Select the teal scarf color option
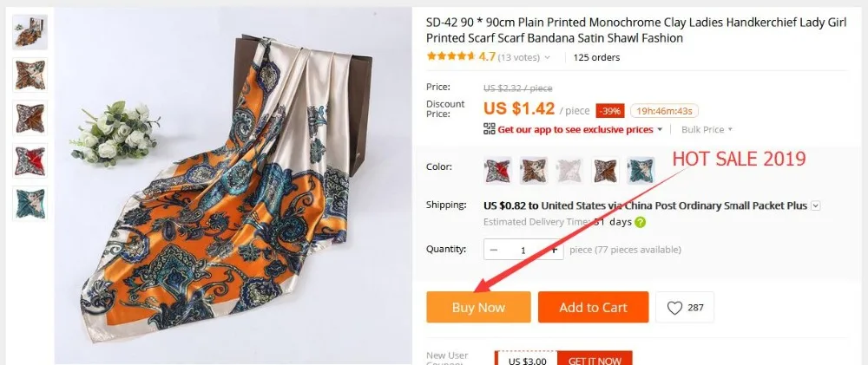This screenshot has height=365, width=868. [641, 170]
